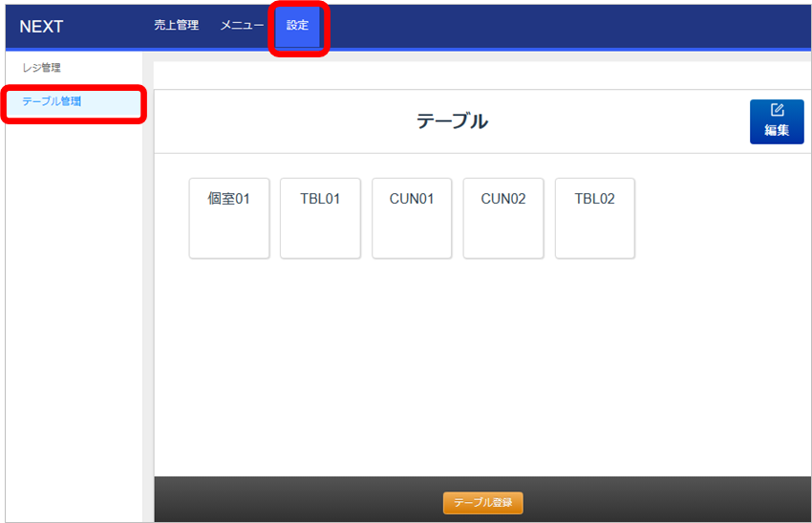Viewport: 812px width, 523px height.
Task: Select the TBL01 table tile
Action: (x=320, y=218)
